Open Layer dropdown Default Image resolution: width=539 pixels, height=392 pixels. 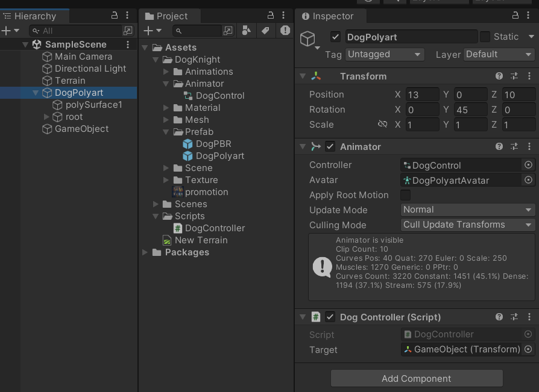click(499, 54)
